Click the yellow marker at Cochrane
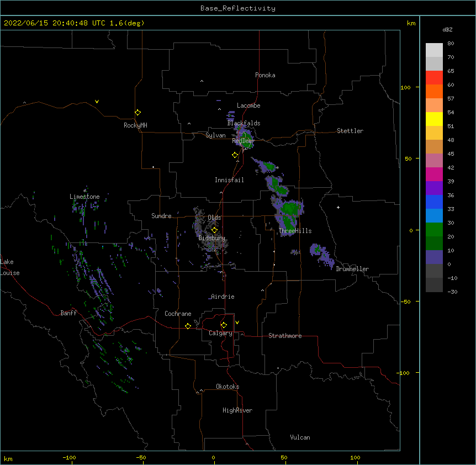Screen dimensions: 476x465 click(x=188, y=326)
